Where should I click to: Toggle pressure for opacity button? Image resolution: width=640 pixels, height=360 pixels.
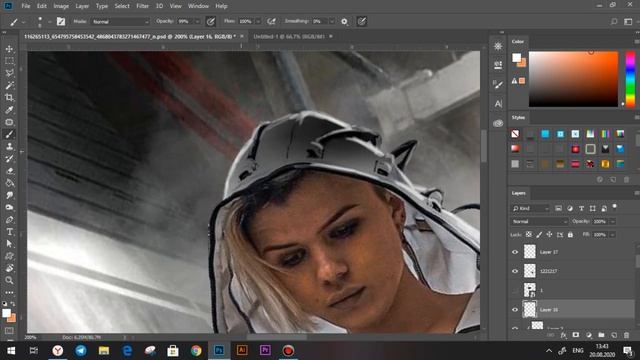[211, 21]
